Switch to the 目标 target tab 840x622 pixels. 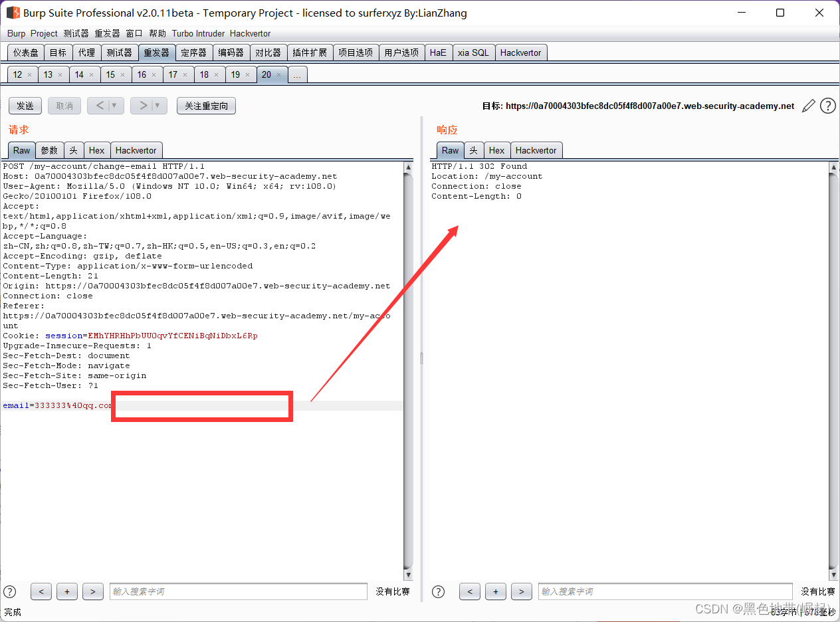58,52
